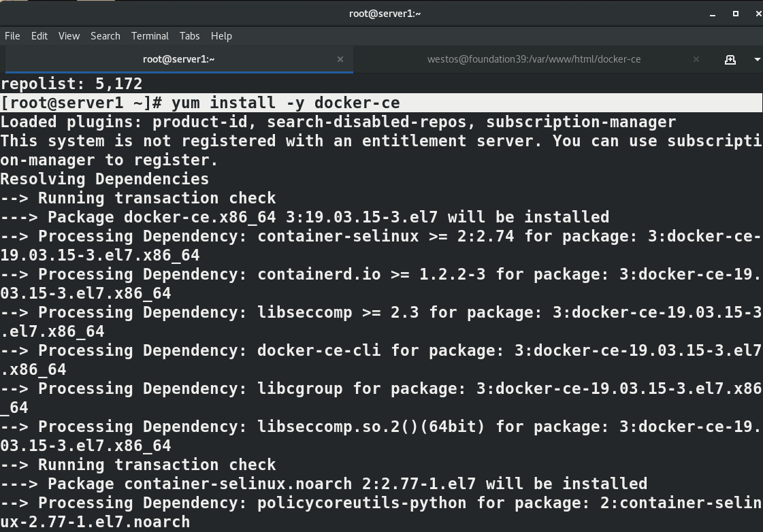
Task: Switch to root@server1 tab
Action: pos(178,59)
